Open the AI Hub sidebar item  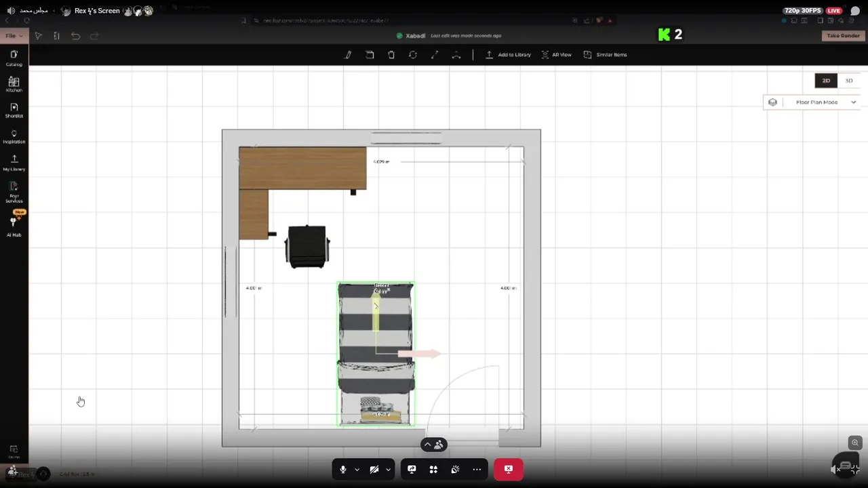[x=14, y=226]
